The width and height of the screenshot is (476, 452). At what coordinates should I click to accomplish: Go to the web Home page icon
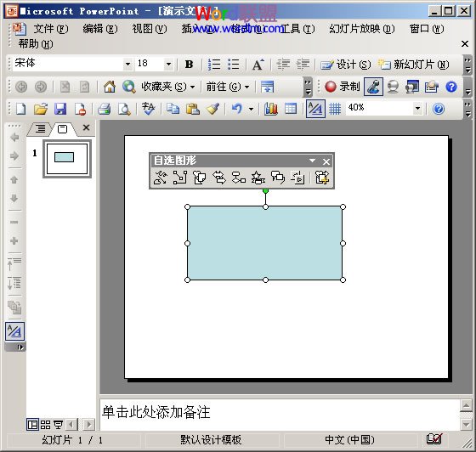coord(110,87)
